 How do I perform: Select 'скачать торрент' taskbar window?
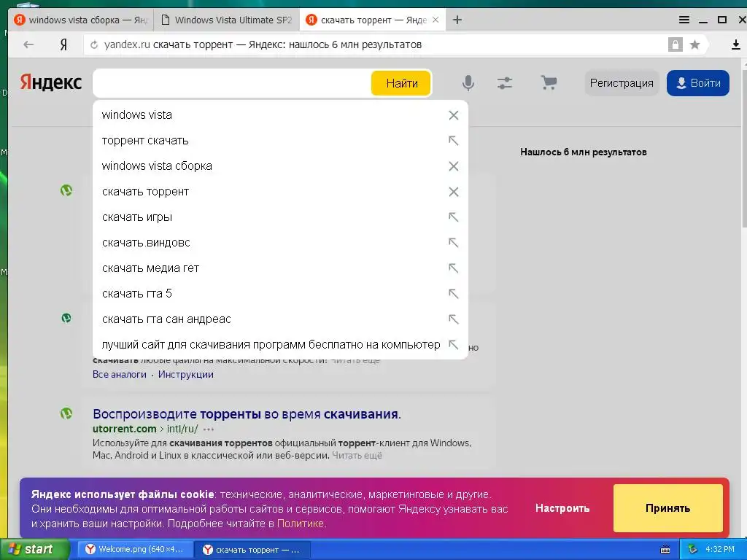pyautogui.click(x=252, y=550)
